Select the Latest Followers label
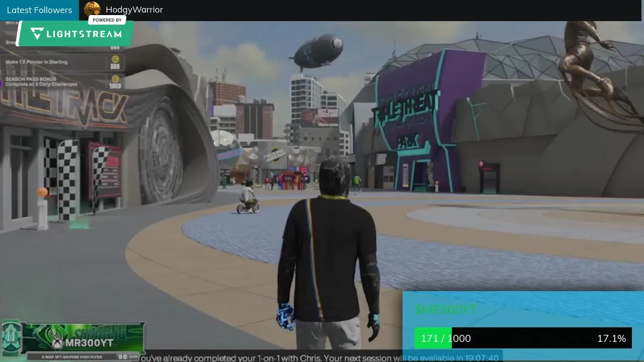644x362 pixels. point(39,10)
